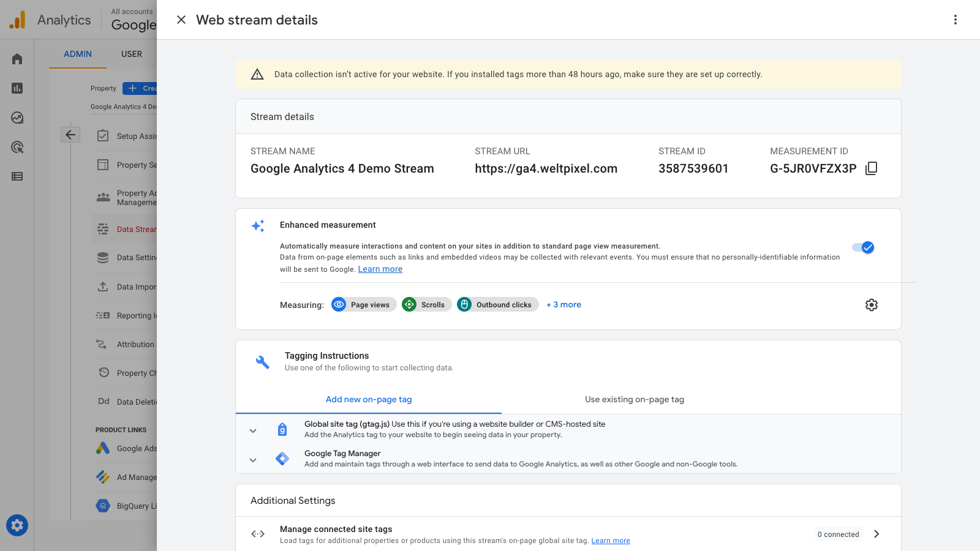Open Reports bar-chart icon in sidebar
This screenshot has height=551, width=980.
click(x=17, y=88)
